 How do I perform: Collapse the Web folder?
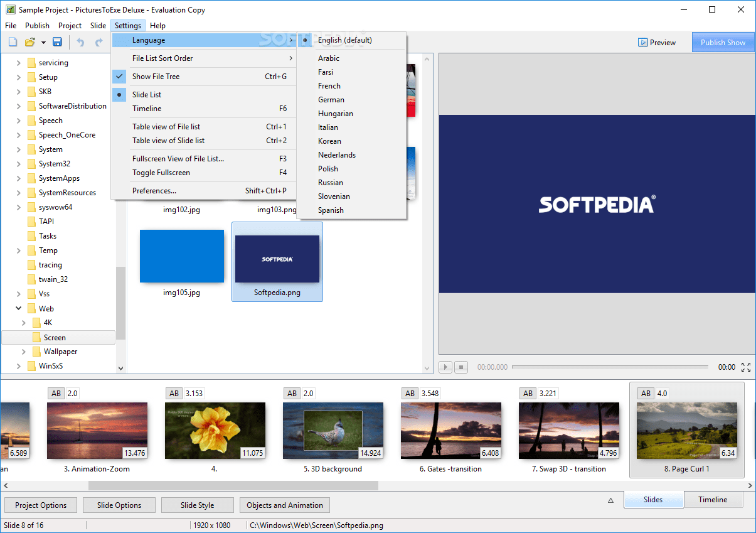pyautogui.click(x=18, y=308)
